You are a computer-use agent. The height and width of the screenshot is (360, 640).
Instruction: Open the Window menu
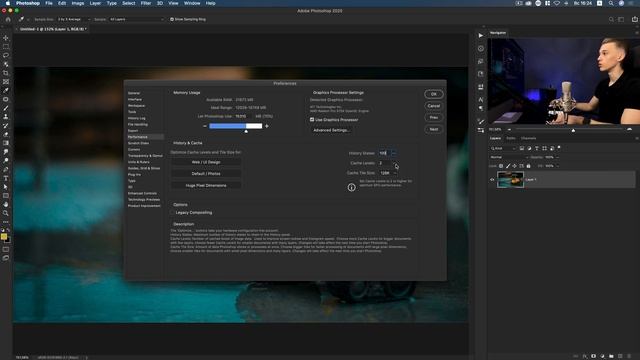click(192, 3)
